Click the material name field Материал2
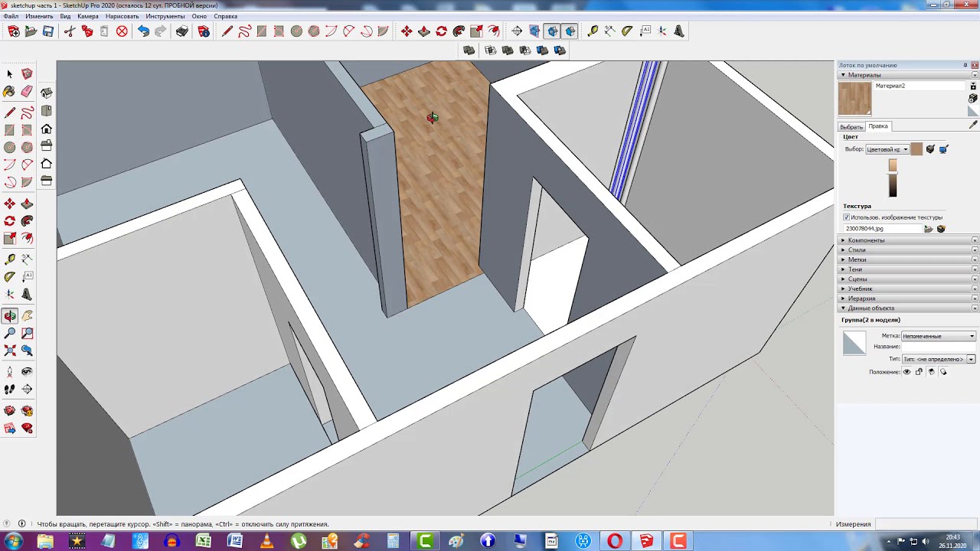Image resolution: width=980 pixels, height=551 pixels. click(x=920, y=86)
